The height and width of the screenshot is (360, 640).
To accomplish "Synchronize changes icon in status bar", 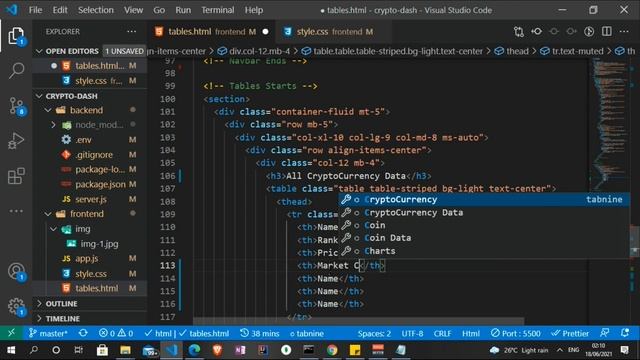I will pos(83,333).
